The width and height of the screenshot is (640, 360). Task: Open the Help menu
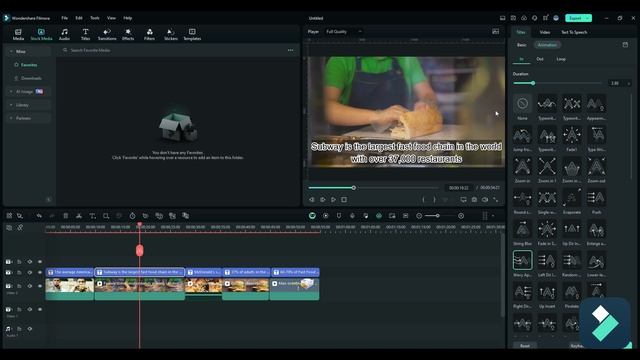127,18
